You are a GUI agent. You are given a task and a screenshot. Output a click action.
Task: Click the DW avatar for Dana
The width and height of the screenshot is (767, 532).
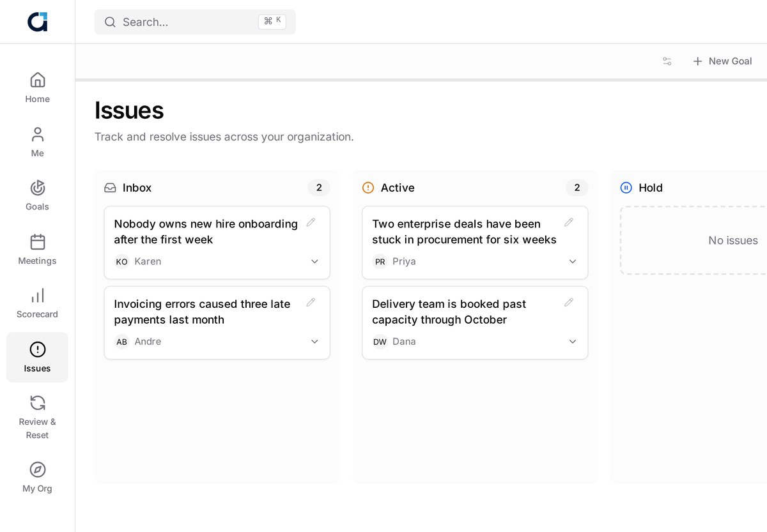point(380,342)
